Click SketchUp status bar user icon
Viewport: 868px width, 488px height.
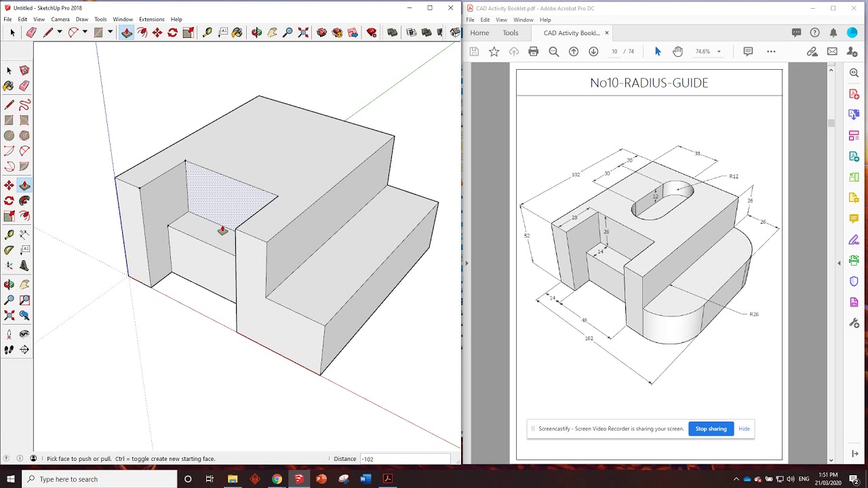pos(33,459)
